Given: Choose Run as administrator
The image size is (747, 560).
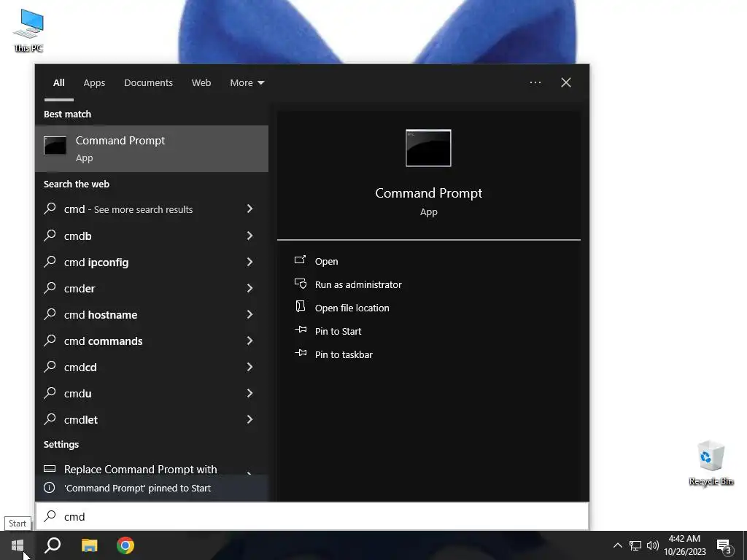Looking at the screenshot, I should [x=358, y=285].
